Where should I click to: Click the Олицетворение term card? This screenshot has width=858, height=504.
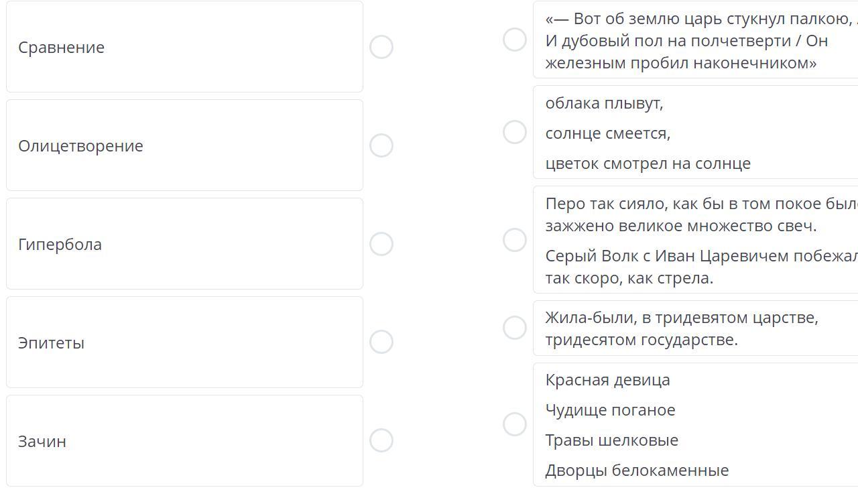click(x=184, y=145)
